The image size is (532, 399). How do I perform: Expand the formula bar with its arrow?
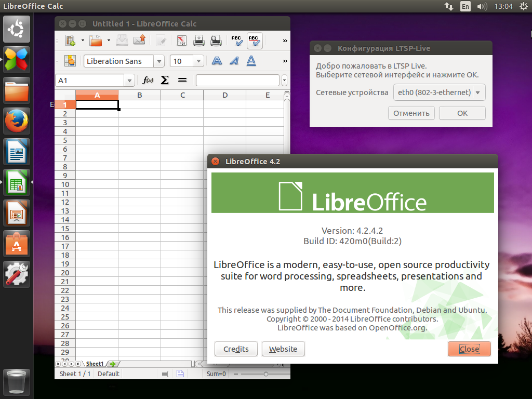coord(284,81)
